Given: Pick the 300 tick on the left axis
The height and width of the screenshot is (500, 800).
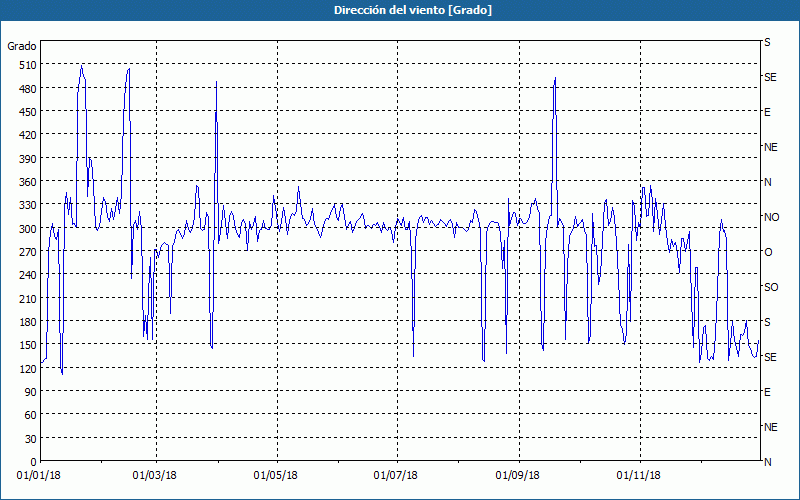Looking at the screenshot, I should point(29,229).
